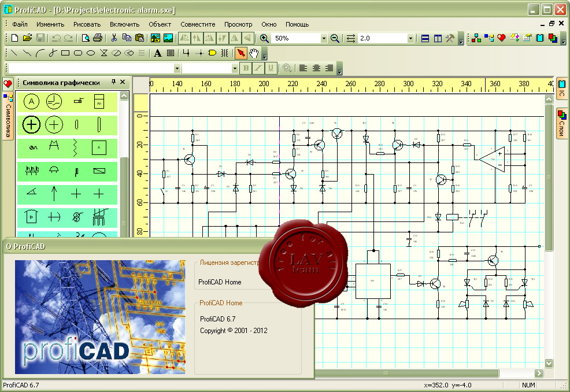Zoom in with the plus magnifier icon
This screenshot has height=392, width=570.
pyautogui.click(x=264, y=38)
